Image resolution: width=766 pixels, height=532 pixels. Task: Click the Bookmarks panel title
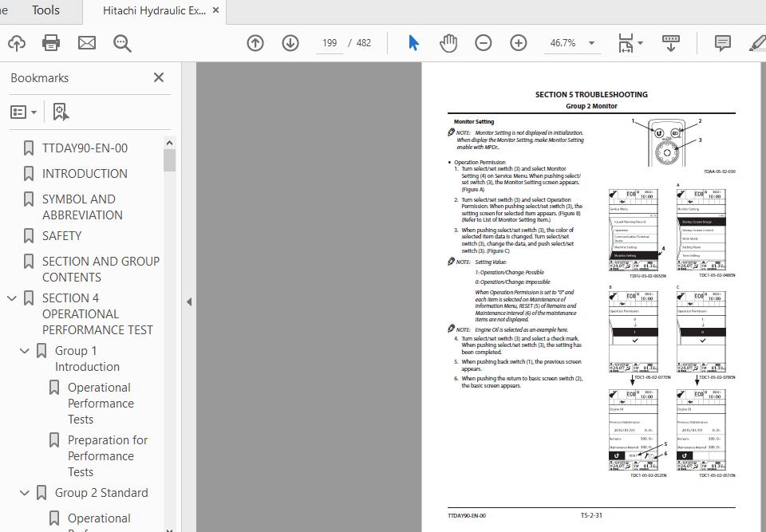[x=40, y=77]
